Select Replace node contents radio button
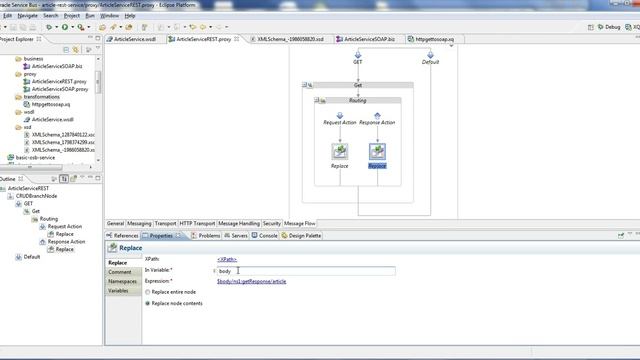This screenshot has height=360, width=640. pyautogui.click(x=148, y=304)
